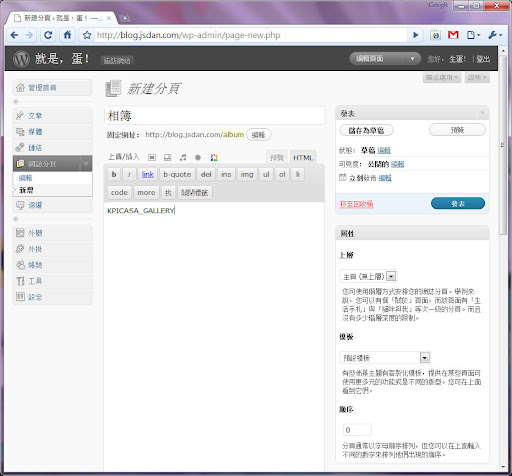Open the page template dropdown
The height and width of the screenshot is (476, 512).
(385, 358)
